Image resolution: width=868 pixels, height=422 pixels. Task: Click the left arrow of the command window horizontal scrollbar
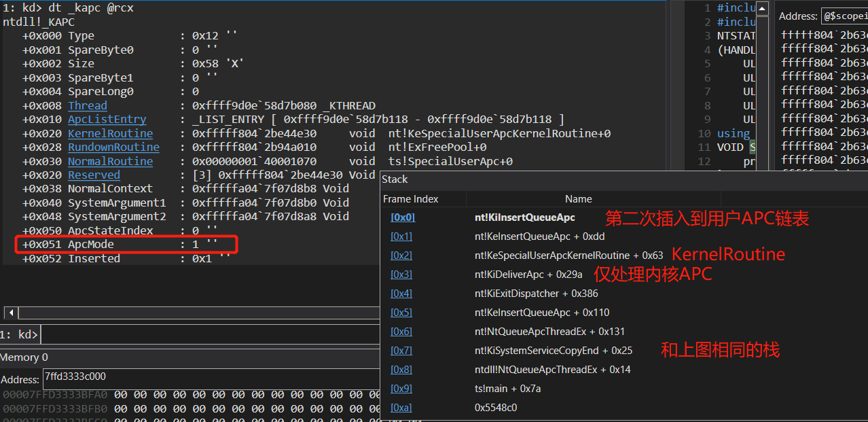point(10,313)
